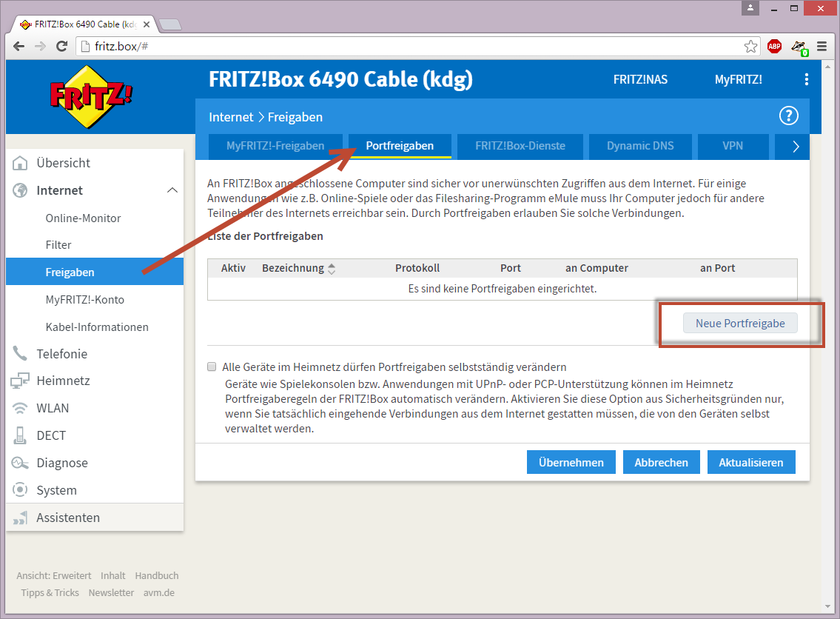The image size is (840, 619).
Task: Open the Inhalt footer link
Action: click(113, 575)
